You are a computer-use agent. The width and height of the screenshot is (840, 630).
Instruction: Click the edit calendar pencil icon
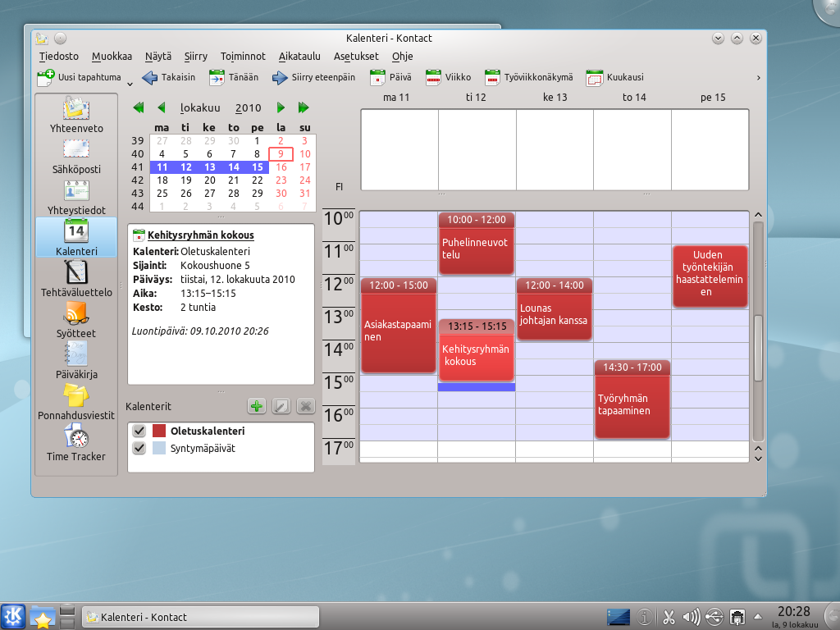click(281, 406)
